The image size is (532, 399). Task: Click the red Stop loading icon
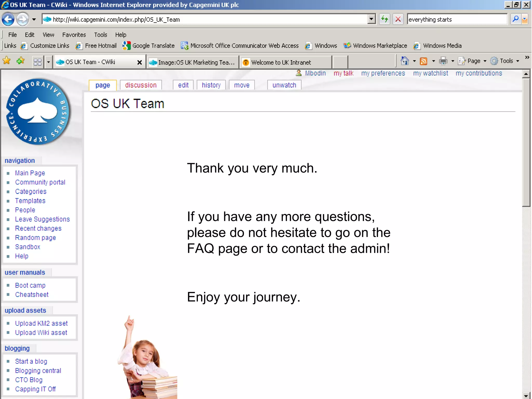398,19
